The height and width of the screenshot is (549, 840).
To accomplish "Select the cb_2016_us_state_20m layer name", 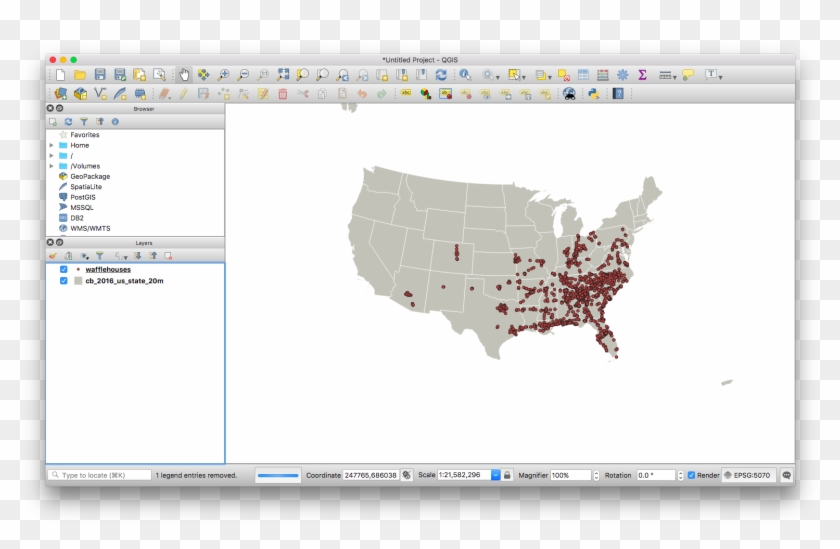I will pos(124,281).
